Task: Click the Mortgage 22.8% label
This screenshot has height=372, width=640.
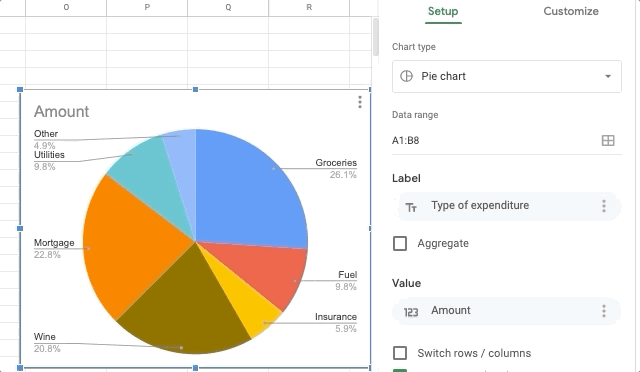Action: [54, 249]
